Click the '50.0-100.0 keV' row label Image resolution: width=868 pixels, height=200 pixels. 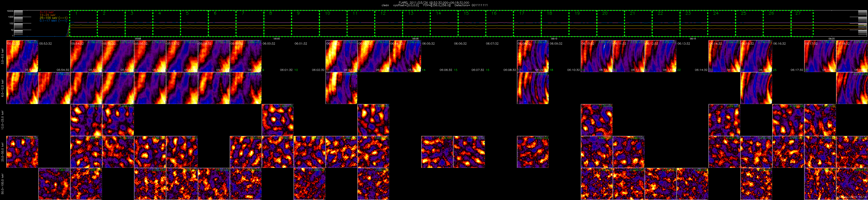pos(3,184)
